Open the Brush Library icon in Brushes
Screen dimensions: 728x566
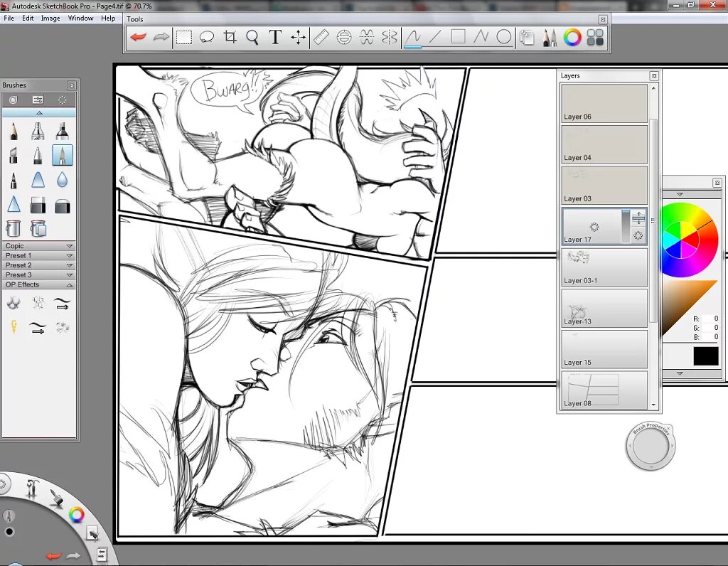tap(14, 100)
